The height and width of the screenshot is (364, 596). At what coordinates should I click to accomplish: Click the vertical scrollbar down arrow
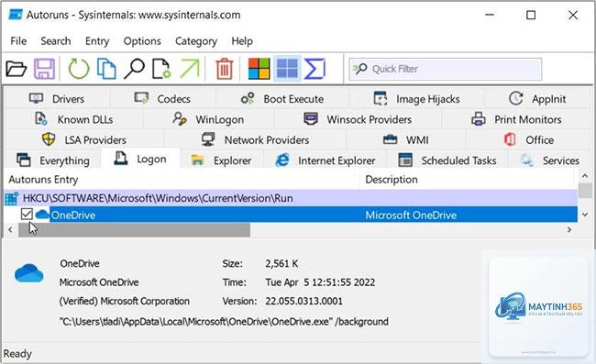coord(585,215)
